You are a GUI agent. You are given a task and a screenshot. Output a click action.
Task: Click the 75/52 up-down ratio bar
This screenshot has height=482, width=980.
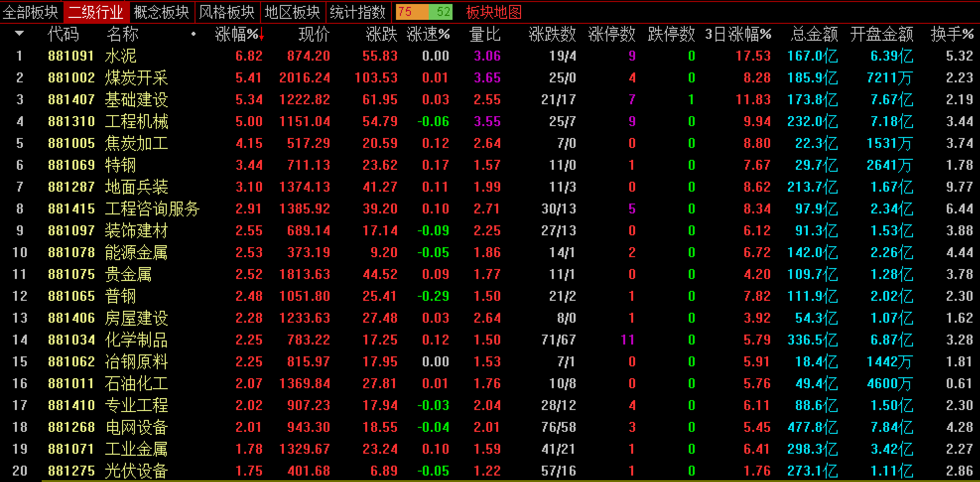point(424,12)
